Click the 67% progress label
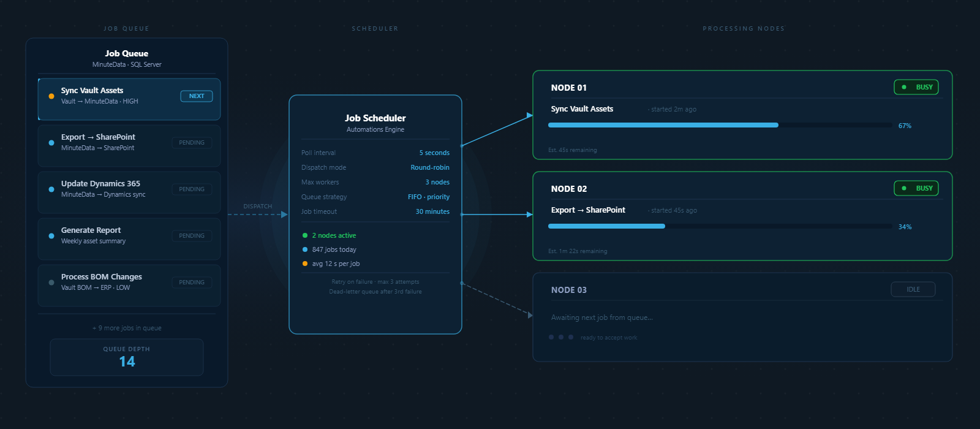 point(905,126)
